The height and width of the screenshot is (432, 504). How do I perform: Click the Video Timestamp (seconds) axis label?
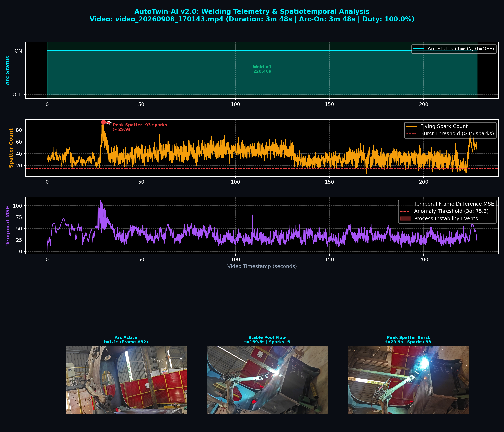(262, 266)
